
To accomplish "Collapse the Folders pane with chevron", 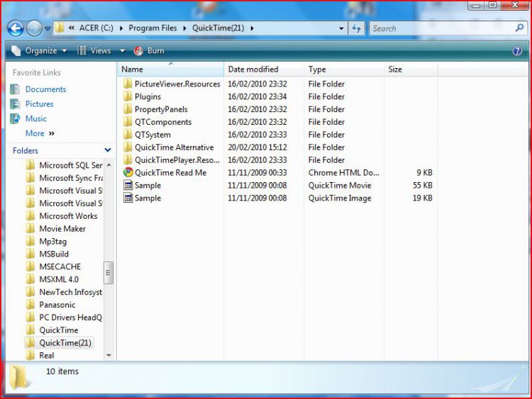I will pos(108,150).
